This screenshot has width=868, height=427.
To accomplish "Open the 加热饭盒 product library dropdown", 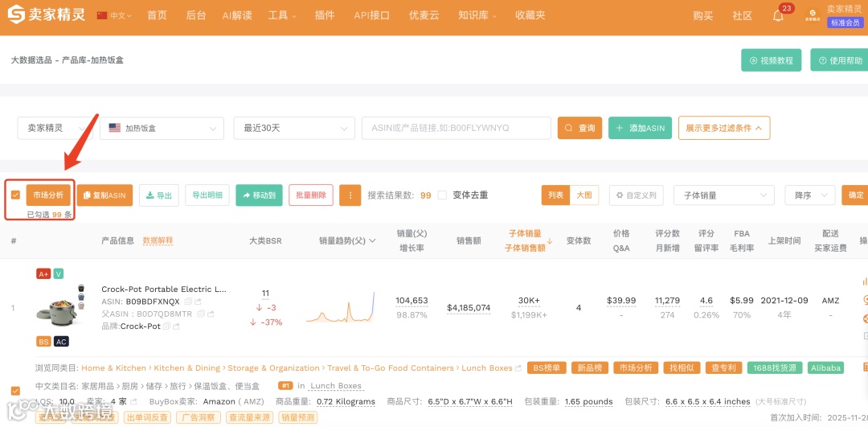I will [x=162, y=128].
